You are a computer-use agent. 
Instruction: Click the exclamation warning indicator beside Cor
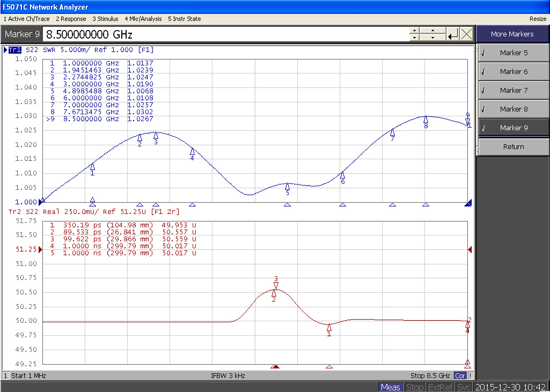(x=470, y=375)
